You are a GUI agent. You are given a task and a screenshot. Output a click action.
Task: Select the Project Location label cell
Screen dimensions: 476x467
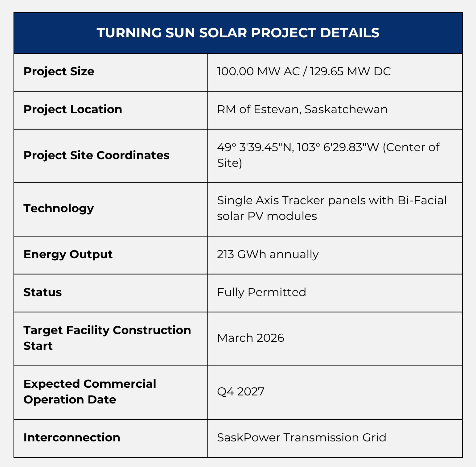point(73,110)
